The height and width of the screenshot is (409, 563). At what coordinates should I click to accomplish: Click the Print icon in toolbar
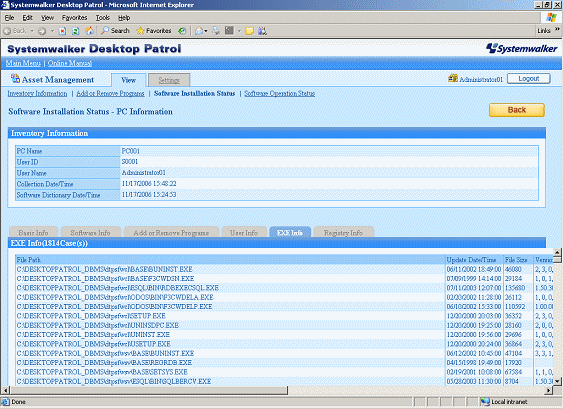[x=216, y=31]
